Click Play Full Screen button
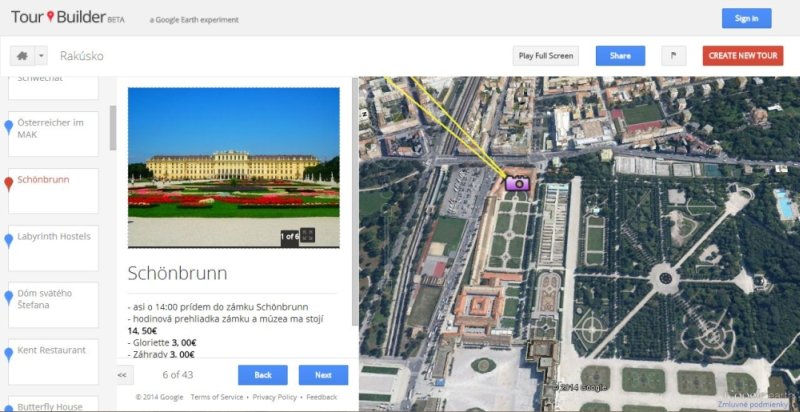 [x=546, y=56]
